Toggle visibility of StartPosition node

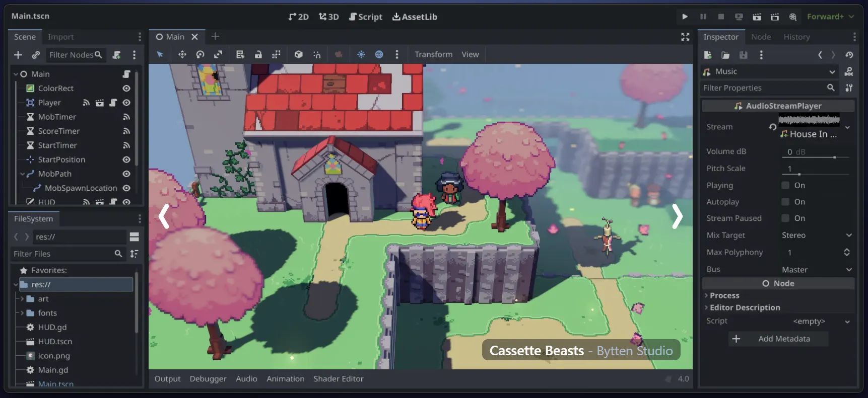(x=126, y=160)
